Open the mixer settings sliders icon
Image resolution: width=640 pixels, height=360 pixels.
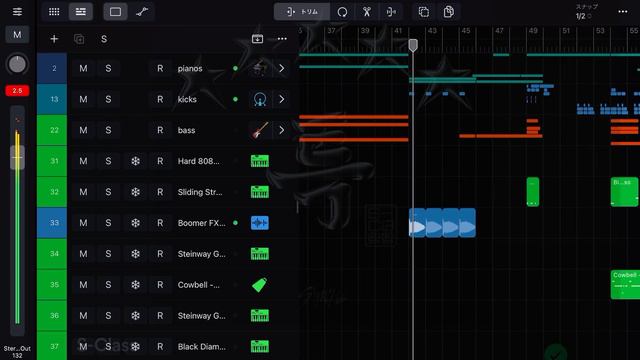[x=17, y=11]
